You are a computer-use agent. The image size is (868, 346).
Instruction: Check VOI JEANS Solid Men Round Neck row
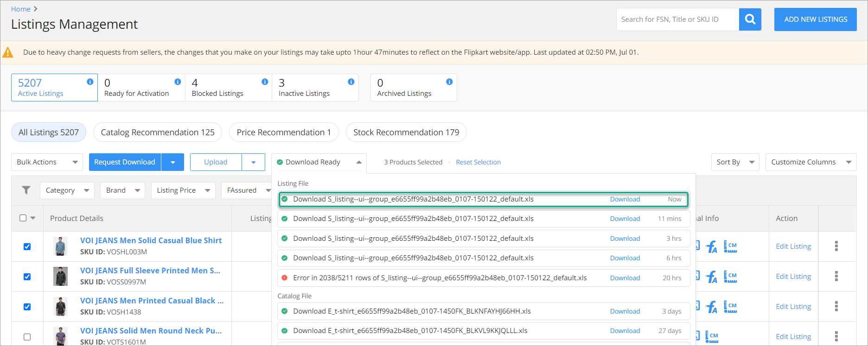coord(27,337)
